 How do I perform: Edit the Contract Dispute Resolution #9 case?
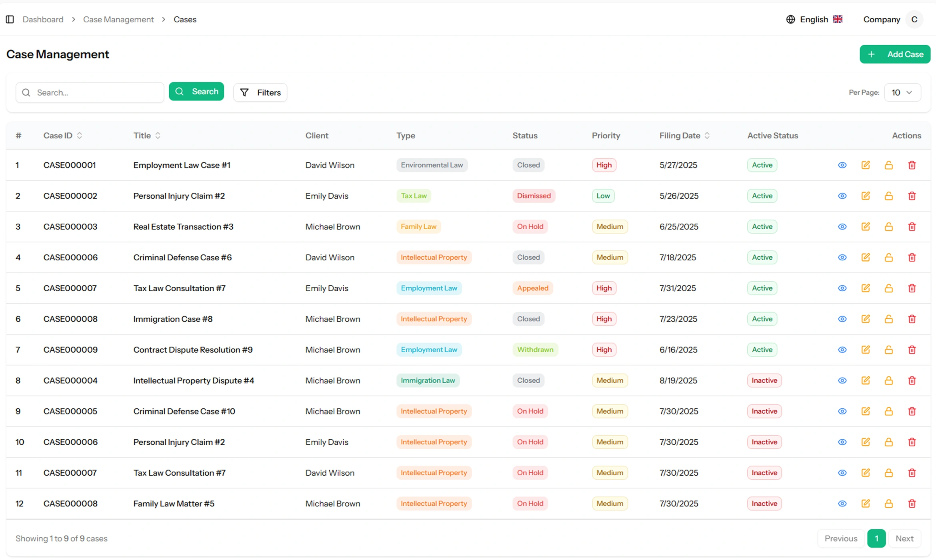865,350
